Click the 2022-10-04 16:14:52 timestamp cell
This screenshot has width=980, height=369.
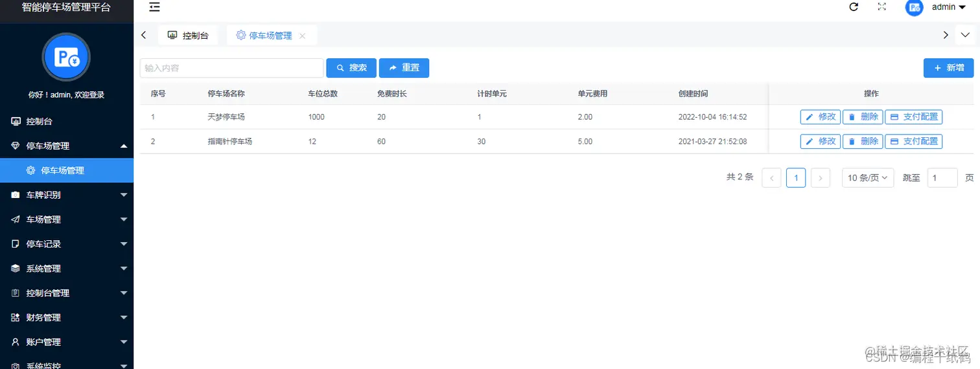coord(713,117)
